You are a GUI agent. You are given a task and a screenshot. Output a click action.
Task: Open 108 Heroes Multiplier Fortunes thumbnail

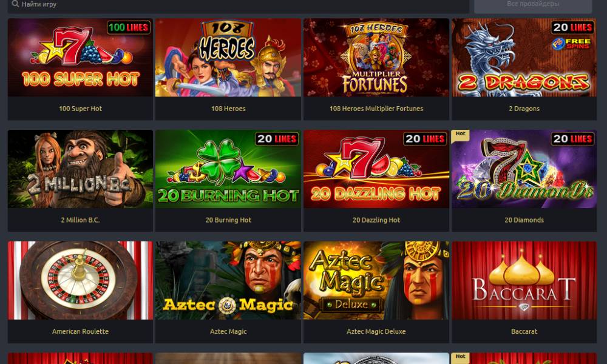[376, 58]
